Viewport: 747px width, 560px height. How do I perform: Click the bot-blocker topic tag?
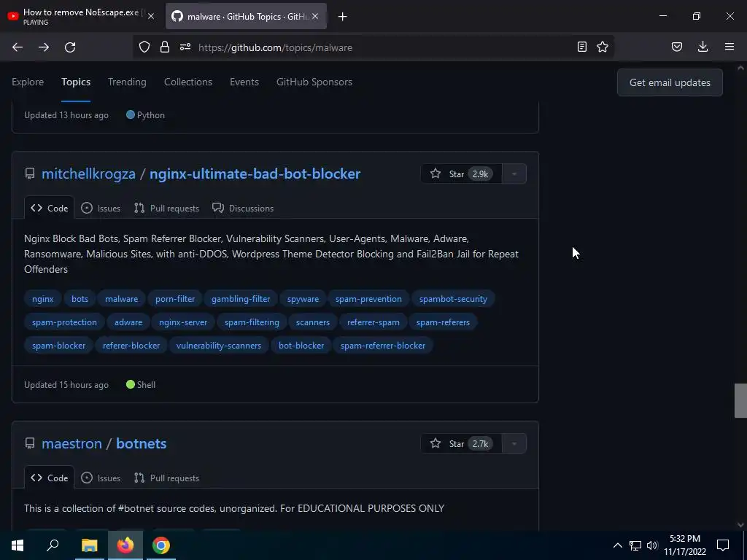coord(301,346)
